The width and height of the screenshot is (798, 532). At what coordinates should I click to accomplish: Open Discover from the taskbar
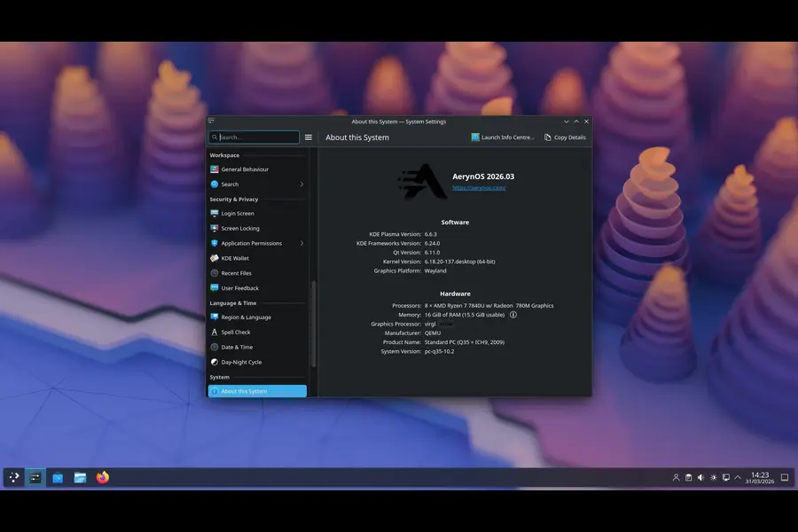[57, 477]
